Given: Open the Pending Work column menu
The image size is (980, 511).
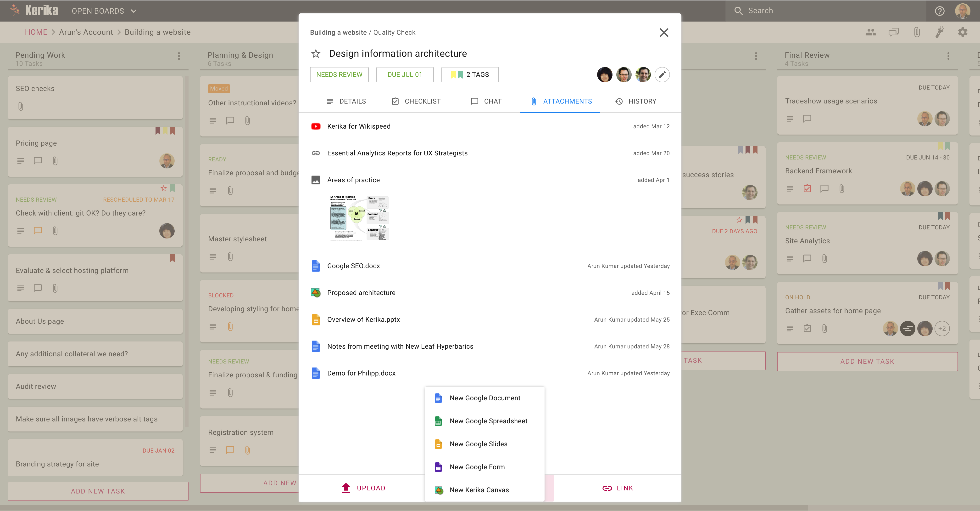Looking at the screenshot, I should tap(178, 56).
